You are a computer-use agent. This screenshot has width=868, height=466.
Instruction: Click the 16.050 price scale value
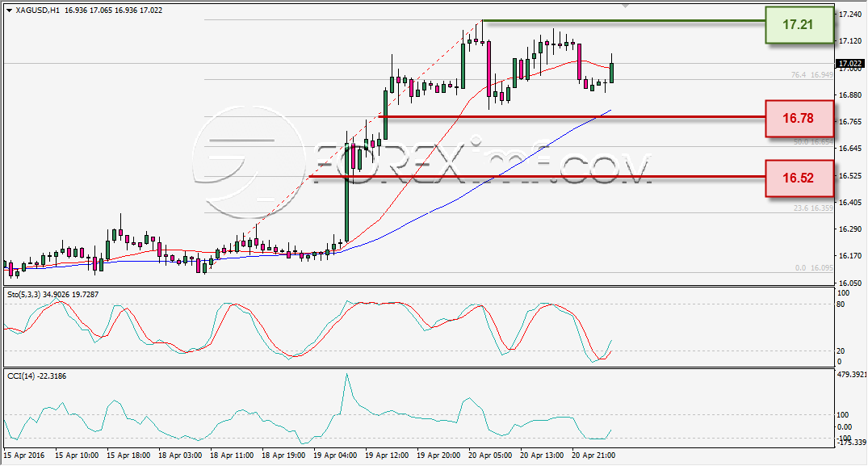pos(850,283)
